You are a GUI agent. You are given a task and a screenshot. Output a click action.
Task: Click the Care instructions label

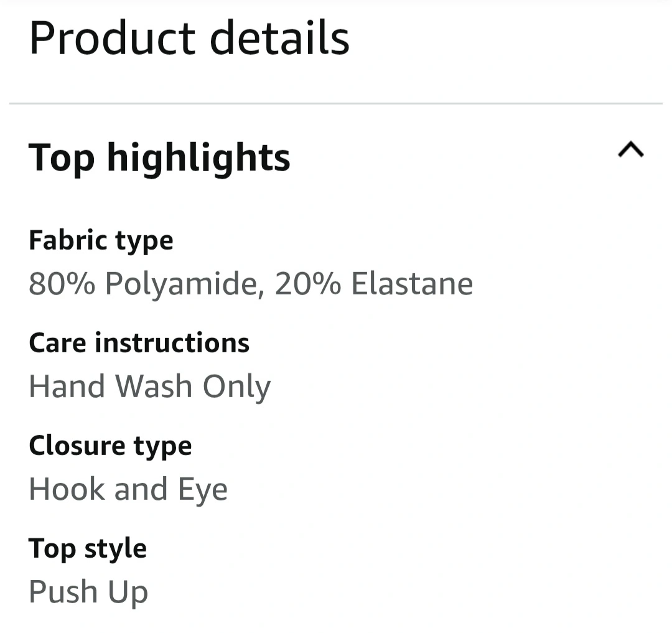click(x=139, y=343)
